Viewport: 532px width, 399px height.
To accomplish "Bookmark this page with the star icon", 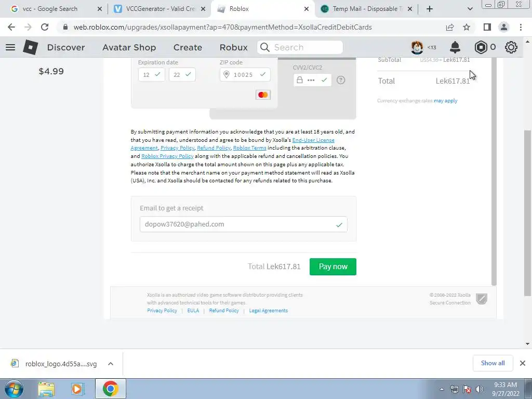I will tap(467, 27).
